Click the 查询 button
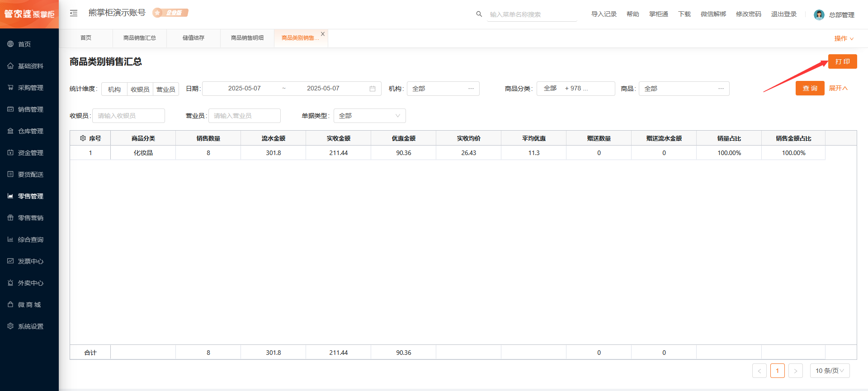This screenshot has height=391, width=868. pos(810,88)
